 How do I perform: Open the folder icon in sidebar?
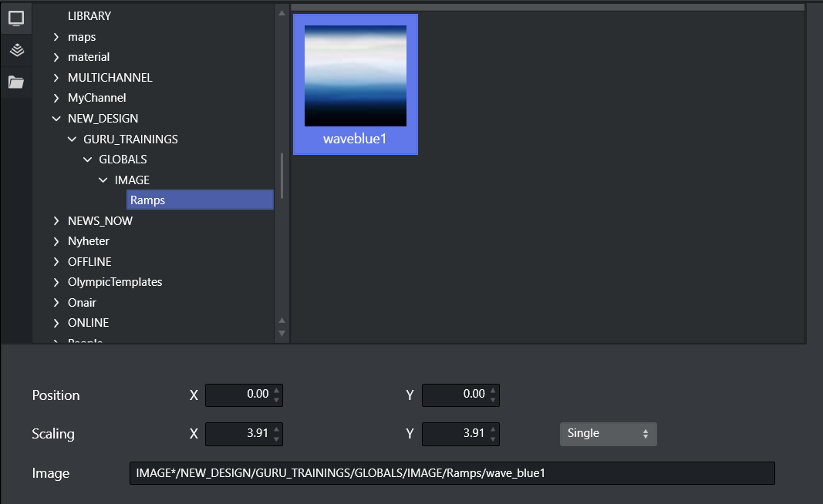coord(15,82)
